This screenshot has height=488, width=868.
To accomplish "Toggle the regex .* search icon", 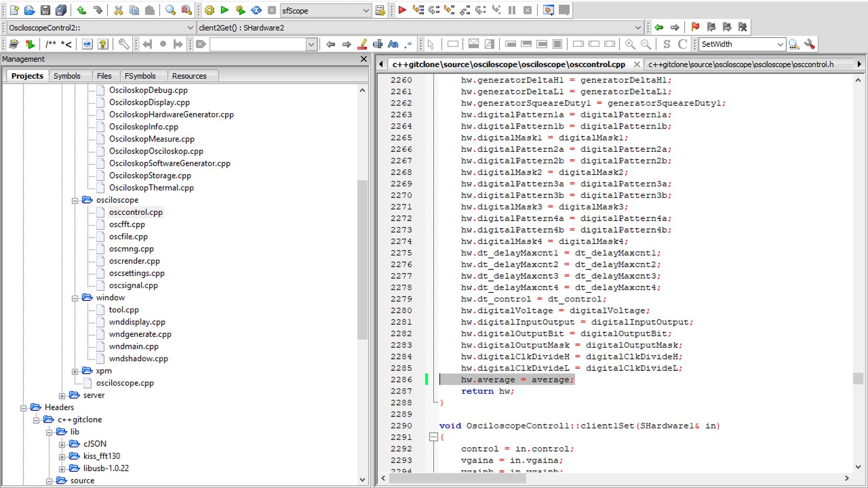I will 409,44.
